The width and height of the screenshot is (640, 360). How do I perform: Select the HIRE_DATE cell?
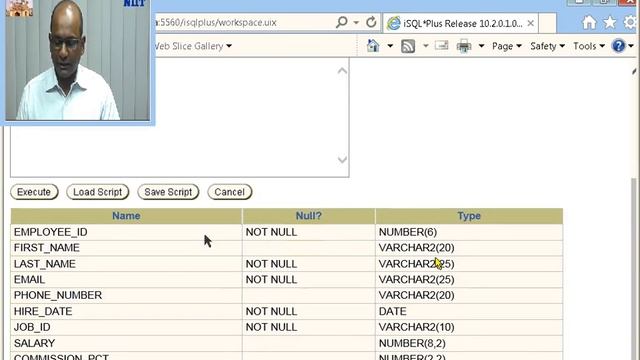[126, 311]
